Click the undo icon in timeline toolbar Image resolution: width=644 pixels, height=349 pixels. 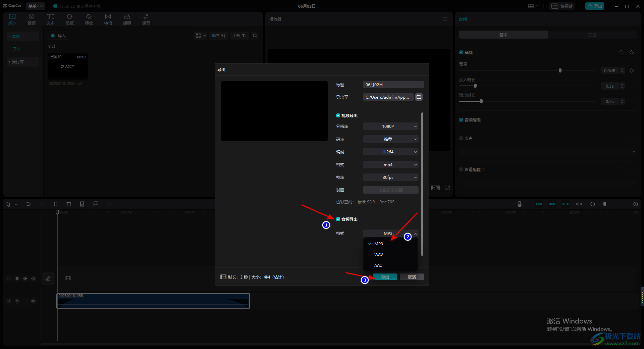(29, 204)
